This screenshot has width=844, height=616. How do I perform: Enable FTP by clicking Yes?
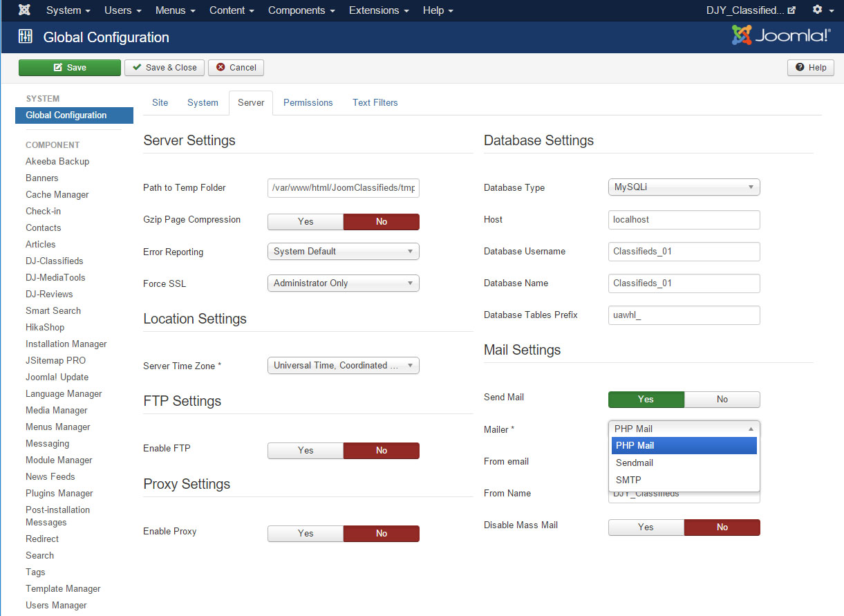pyautogui.click(x=306, y=451)
